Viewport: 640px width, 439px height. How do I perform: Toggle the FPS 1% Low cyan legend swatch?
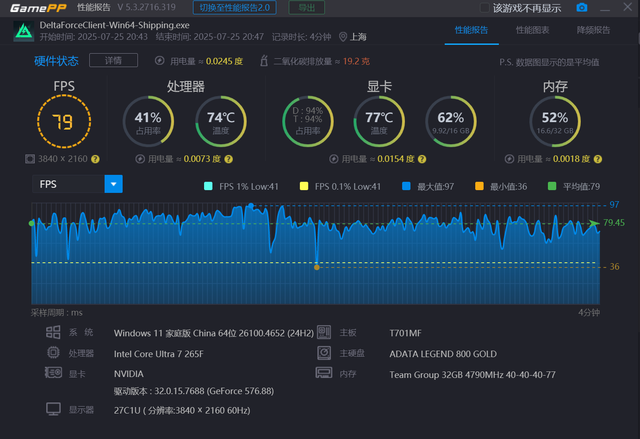tap(208, 186)
